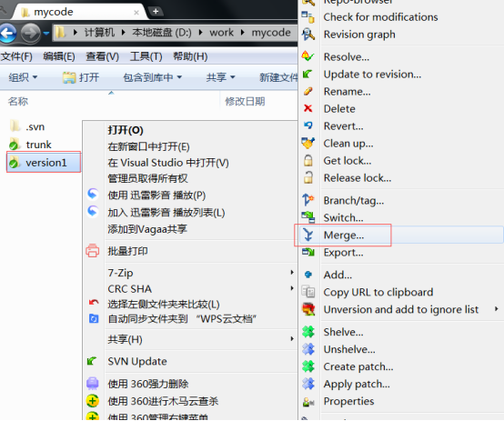Screen dimensions: 504x421
Task: Click the Clean up icon
Action: [x=307, y=143]
